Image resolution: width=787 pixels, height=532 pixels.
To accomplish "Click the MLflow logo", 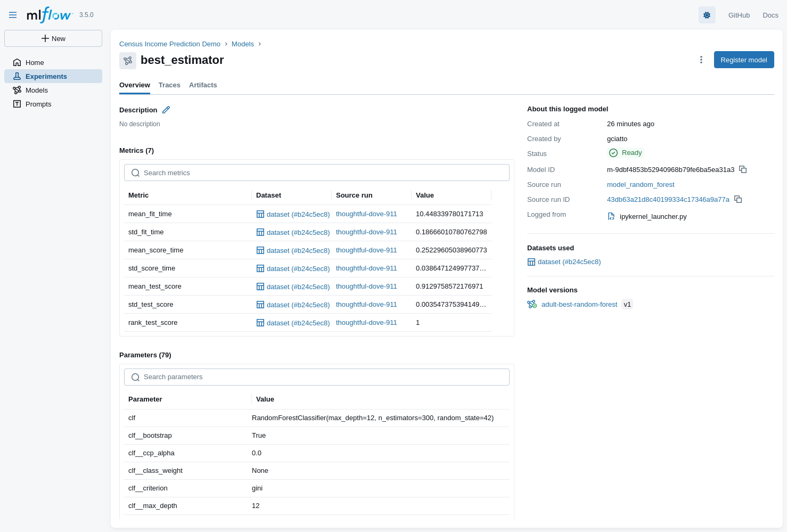I will pyautogui.click(x=50, y=15).
